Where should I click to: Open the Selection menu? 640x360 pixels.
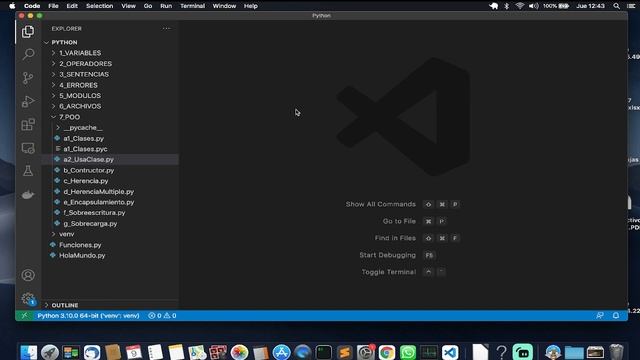coord(100,6)
